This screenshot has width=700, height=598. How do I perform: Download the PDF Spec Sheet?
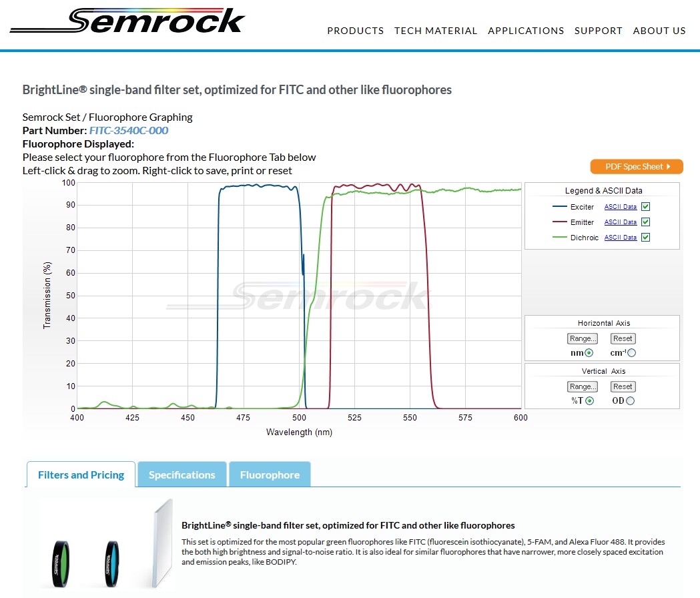637,167
